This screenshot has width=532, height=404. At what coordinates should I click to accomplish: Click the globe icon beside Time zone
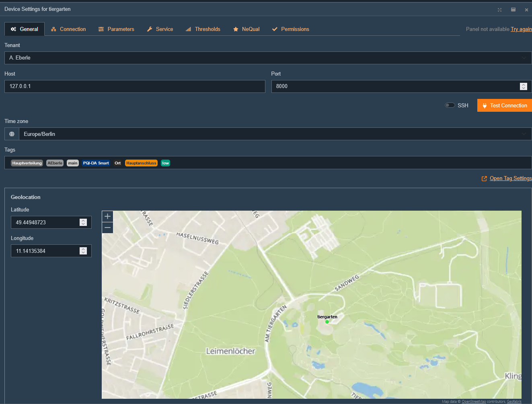(x=11, y=133)
